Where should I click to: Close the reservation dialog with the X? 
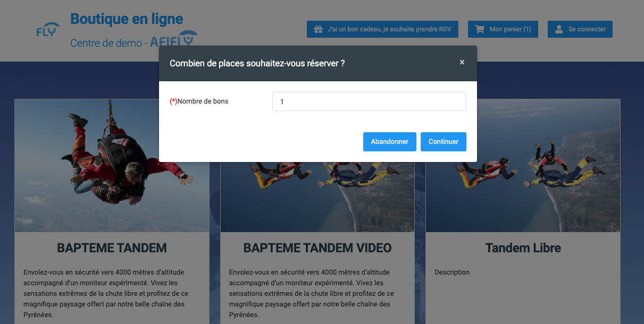(x=462, y=62)
